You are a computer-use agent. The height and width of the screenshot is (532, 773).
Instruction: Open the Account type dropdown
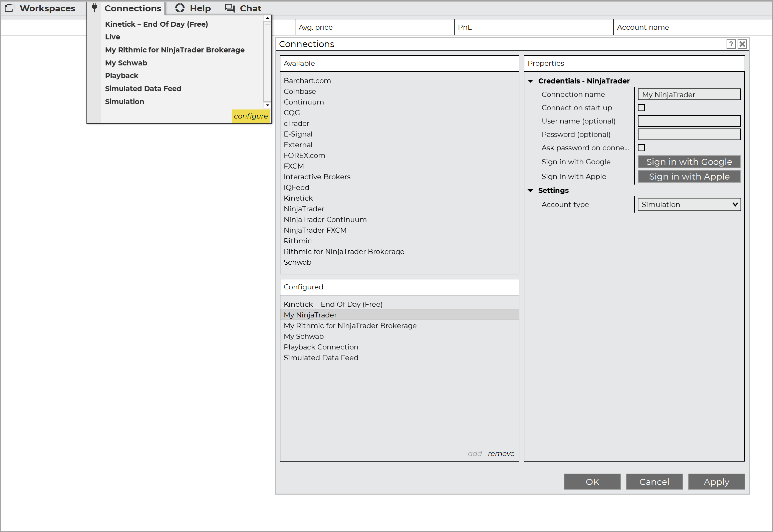pyautogui.click(x=689, y=204)
